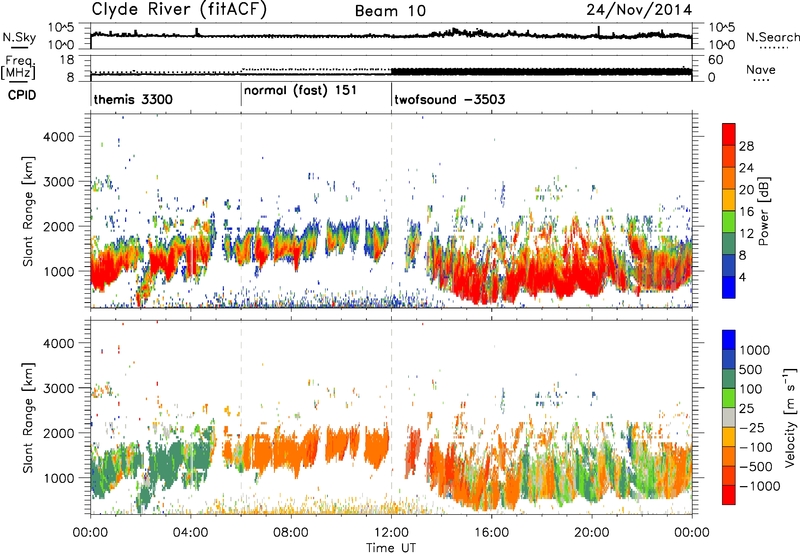The width and height of the screenshot is (800, 554).
Task: Pick the orange 20–24 dB power swatch
Action: click(x=729, y=178)
